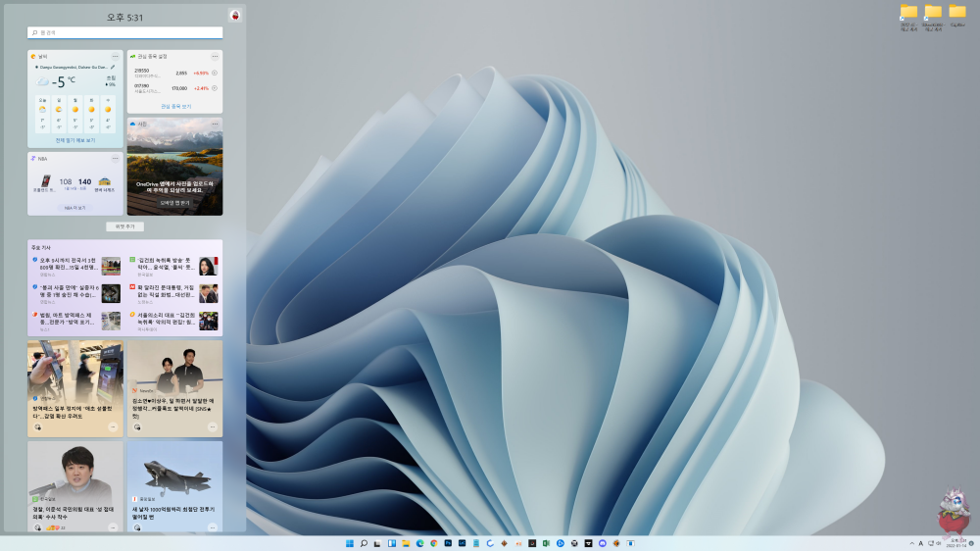Focus the web search field in widgets
The image size is (980, 551).
pos(125,32)
